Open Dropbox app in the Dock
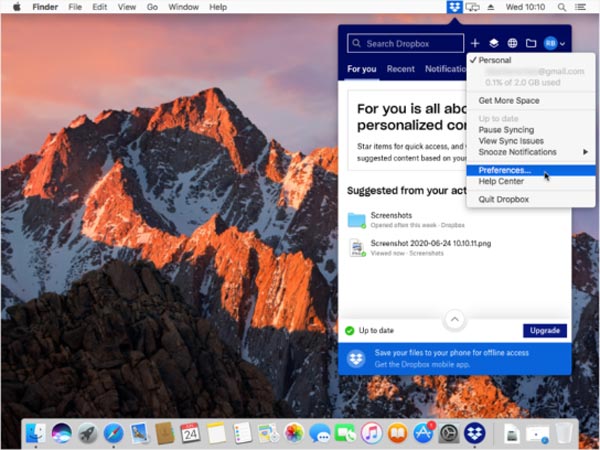The height and width of the screenshot is (450, 600). 474,433
